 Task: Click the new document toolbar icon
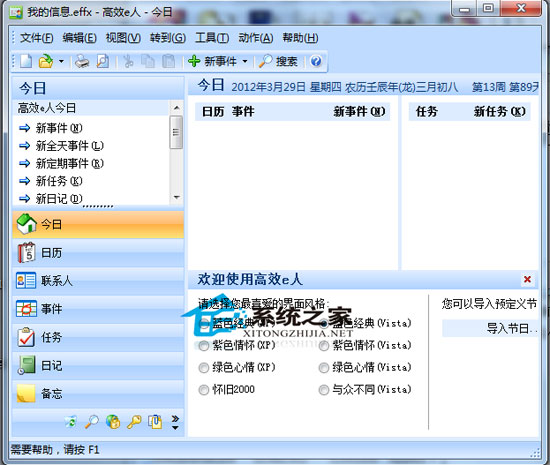(26, 61)
